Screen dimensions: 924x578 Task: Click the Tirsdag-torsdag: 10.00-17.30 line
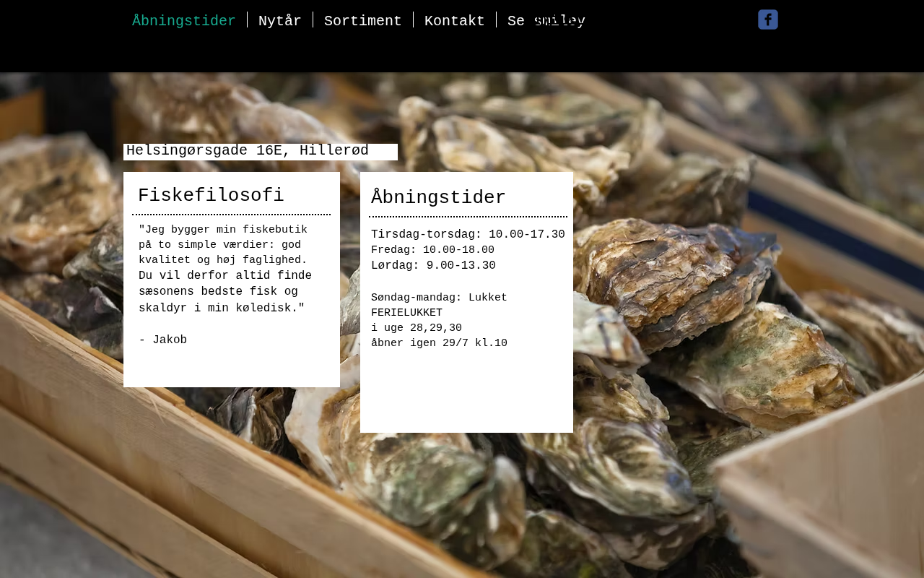click(468, 234)
